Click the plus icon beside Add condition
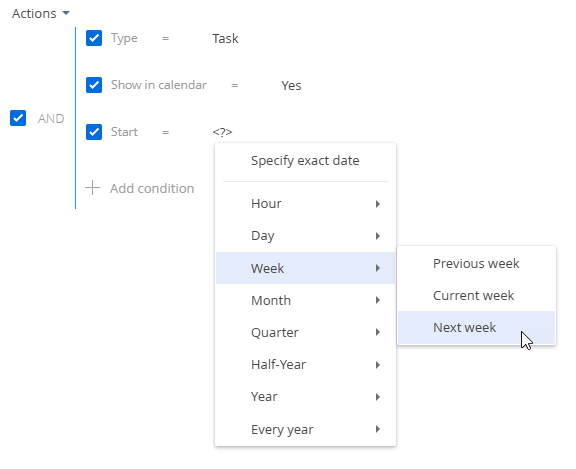This screenshot has height=469, width=576. (x=93, y=188)
